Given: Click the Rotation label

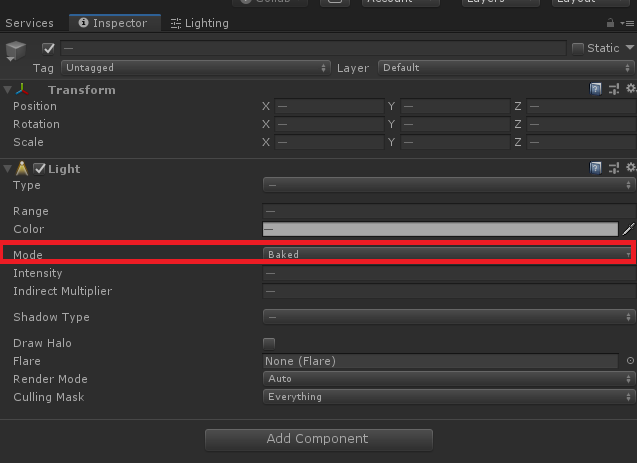Looking at the screenshot, I should point(37,124).
